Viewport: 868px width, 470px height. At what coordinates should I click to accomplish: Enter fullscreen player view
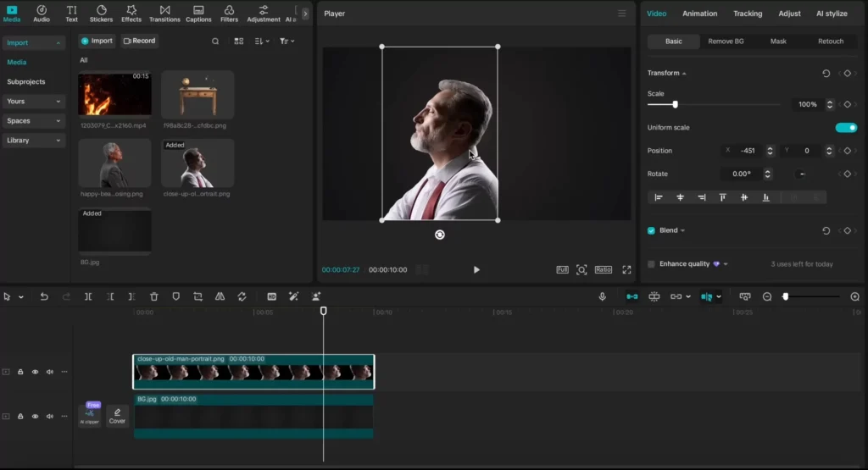[626, 270]
